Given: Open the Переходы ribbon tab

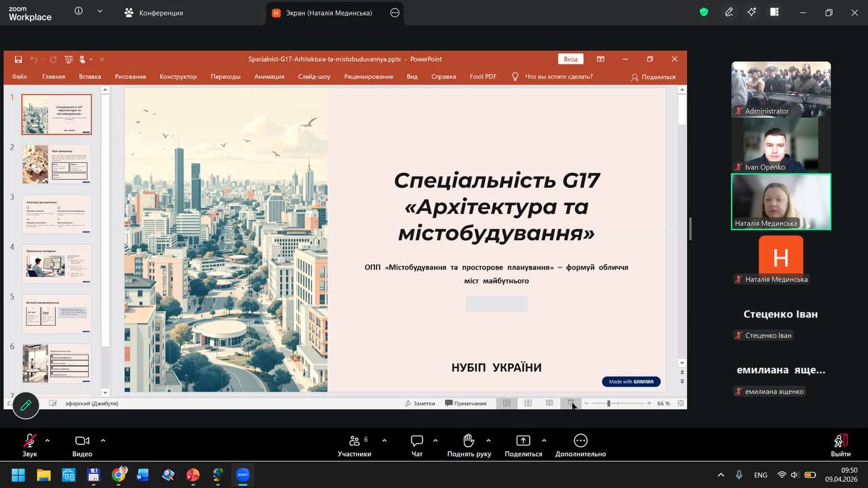Looking at the screenshot, I should click(x=226, y=77).
